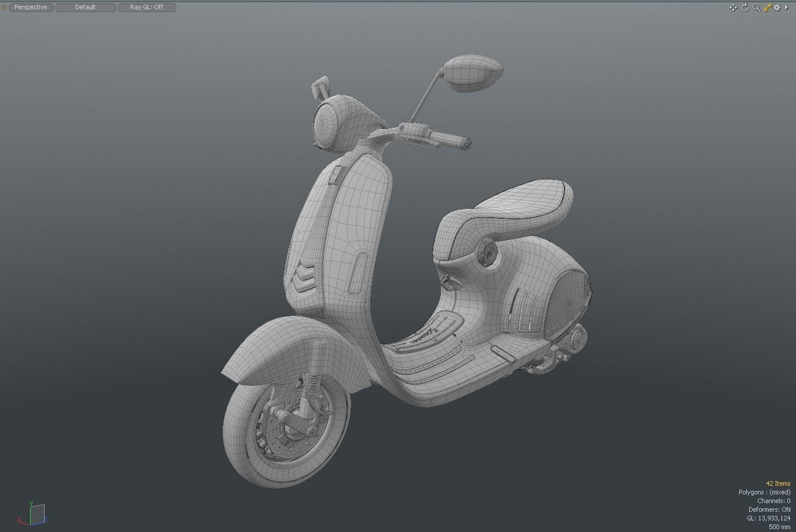Click the viewport zoom magnifier icon
796x532 pixels.
click(x=756, y=8)
